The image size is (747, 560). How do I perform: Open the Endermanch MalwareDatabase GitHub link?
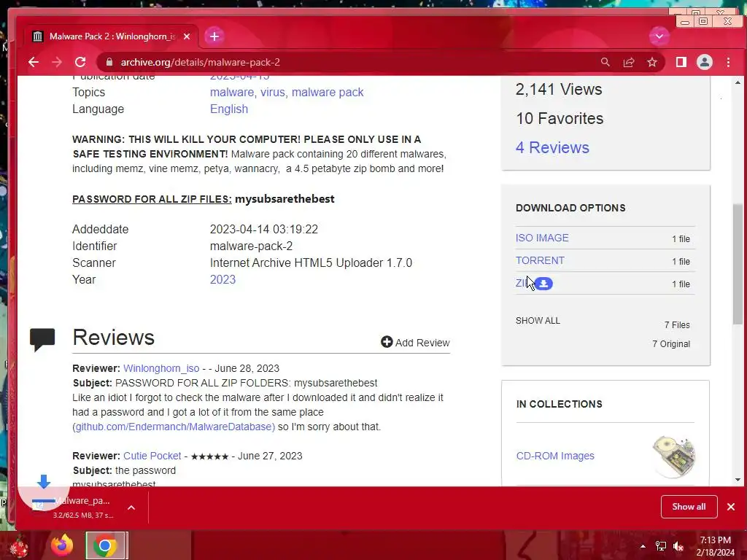click(174, 427)
